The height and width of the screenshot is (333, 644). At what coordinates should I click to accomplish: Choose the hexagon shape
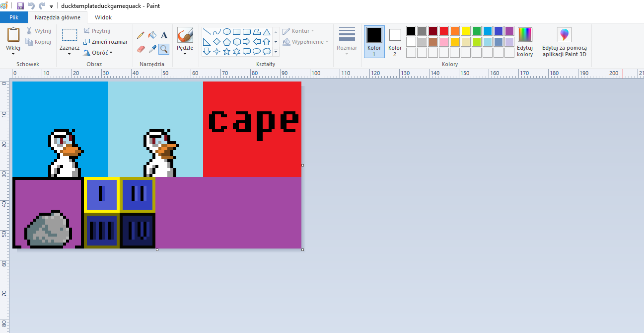(x=237, y=42)
